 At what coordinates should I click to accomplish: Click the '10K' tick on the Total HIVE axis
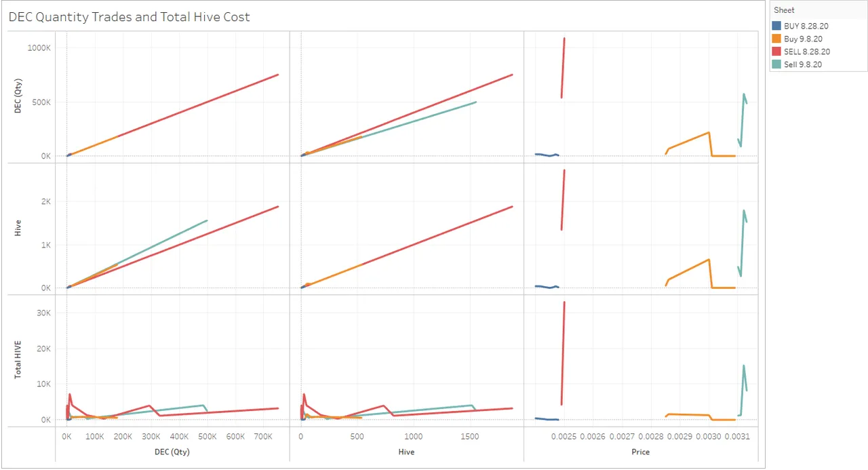[x=44, y=384]
